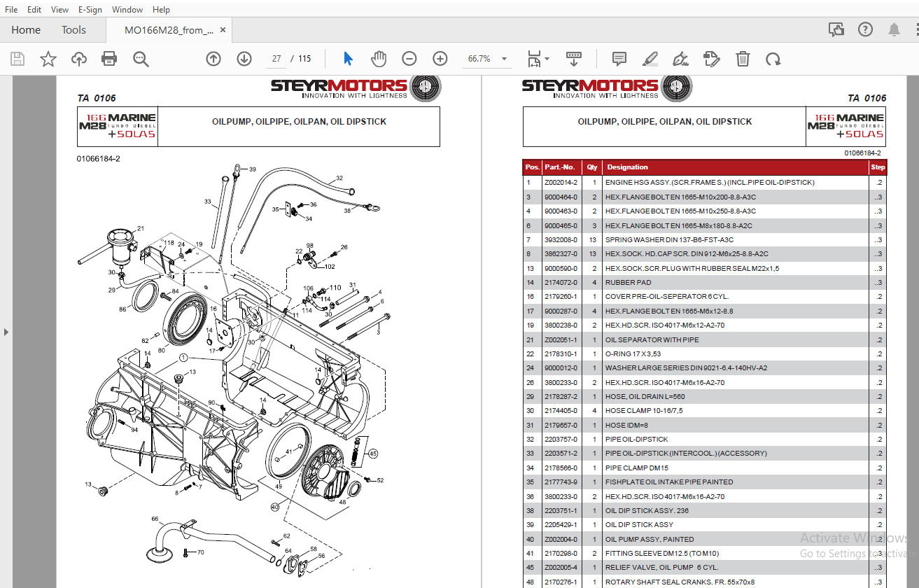Image resolution: width=919 pixels, height=588 pixels.
Task: Click 'O-RING 17 X 3,53' entry
Action: click(633, 353)
